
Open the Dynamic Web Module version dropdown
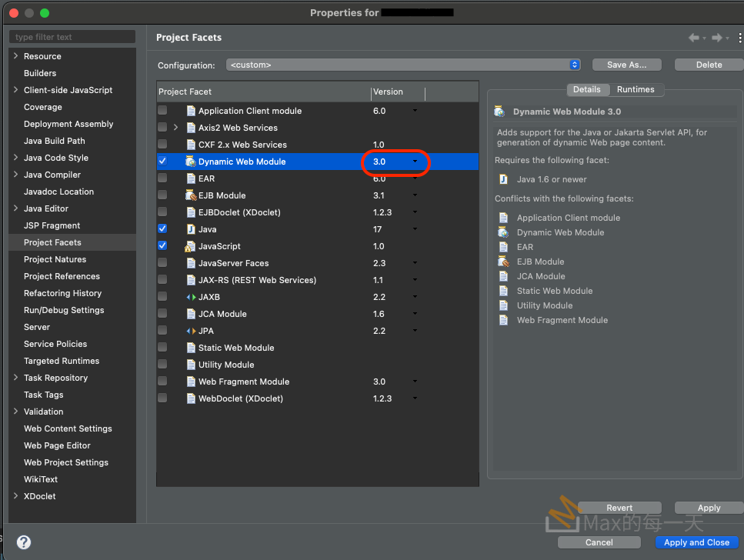click(415, 162)
